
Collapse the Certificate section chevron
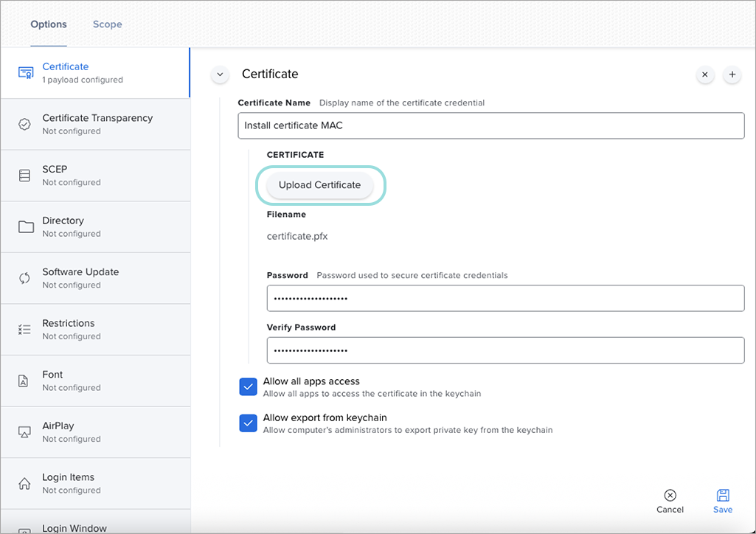pos(220,74)
